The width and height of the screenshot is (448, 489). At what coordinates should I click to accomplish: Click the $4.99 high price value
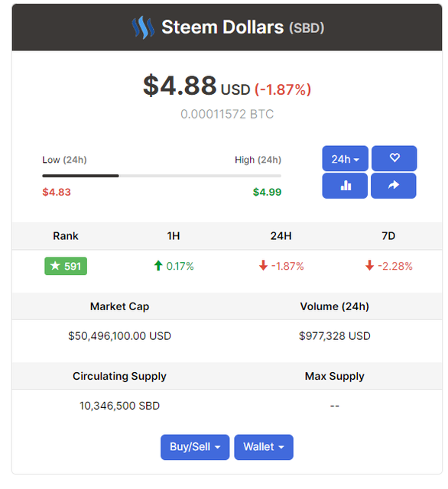(x=267, y=192)
